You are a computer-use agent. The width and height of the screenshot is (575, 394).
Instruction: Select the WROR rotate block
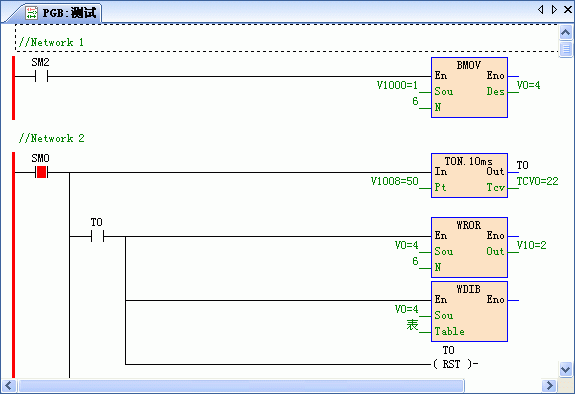469,247
